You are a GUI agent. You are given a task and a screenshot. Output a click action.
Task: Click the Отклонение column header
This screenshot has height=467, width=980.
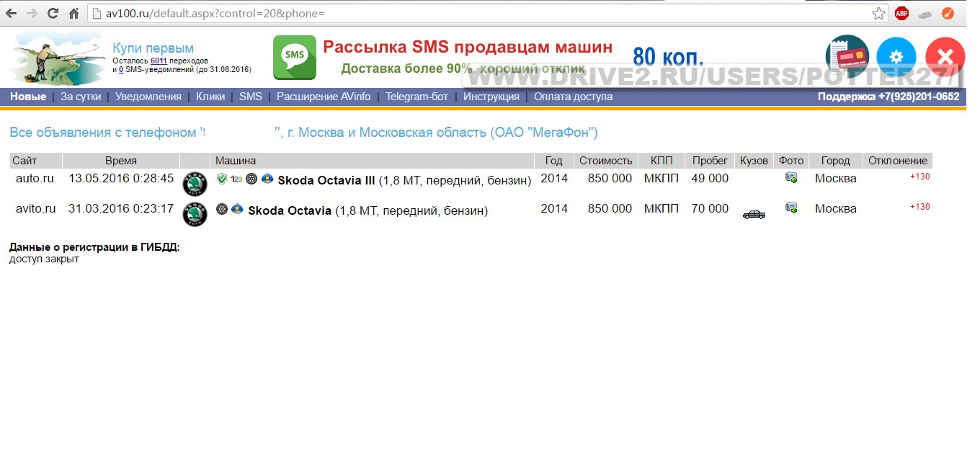(x=898, y=161)
